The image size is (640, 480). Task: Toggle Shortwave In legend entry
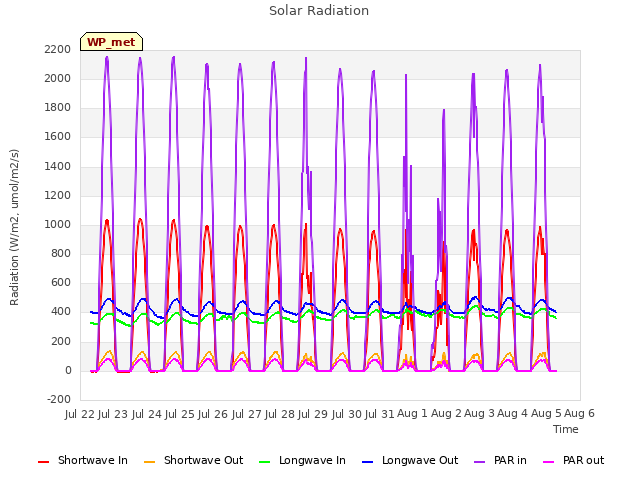[x=83, y=460]
